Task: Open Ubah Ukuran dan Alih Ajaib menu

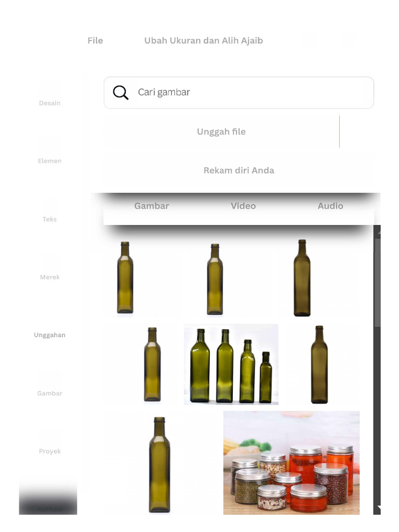Action: coord(204,41)
